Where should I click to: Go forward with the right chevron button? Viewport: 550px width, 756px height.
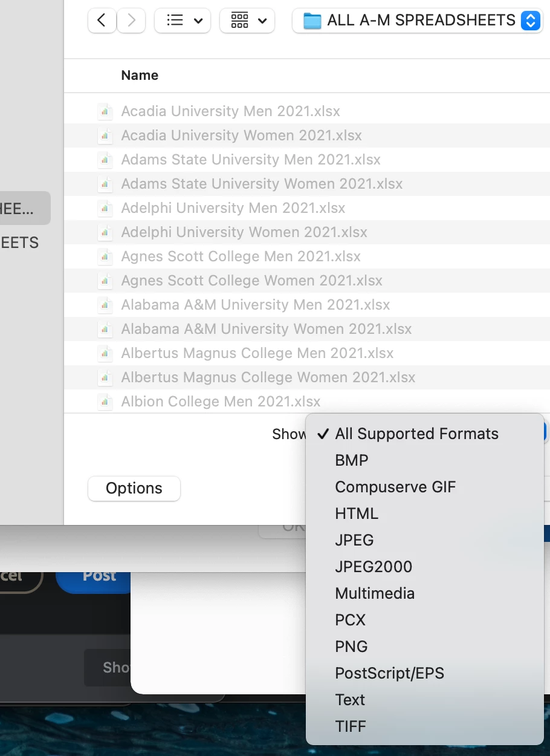click(x=131, y=21)
